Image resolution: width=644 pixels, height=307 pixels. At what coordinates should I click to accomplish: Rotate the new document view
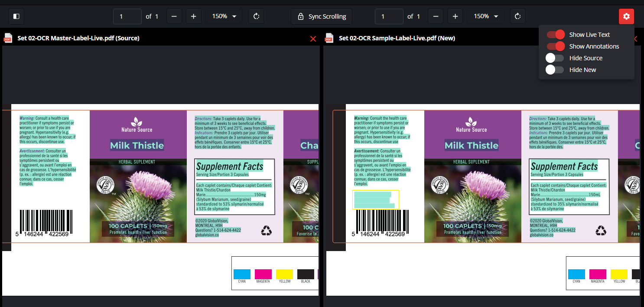coord(517,16)
